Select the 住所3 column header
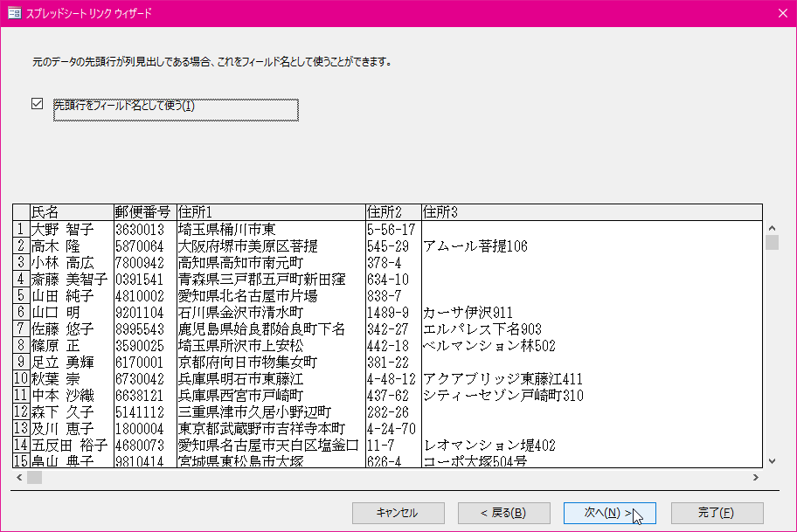 pyautogui.click(x=592, y=212)
